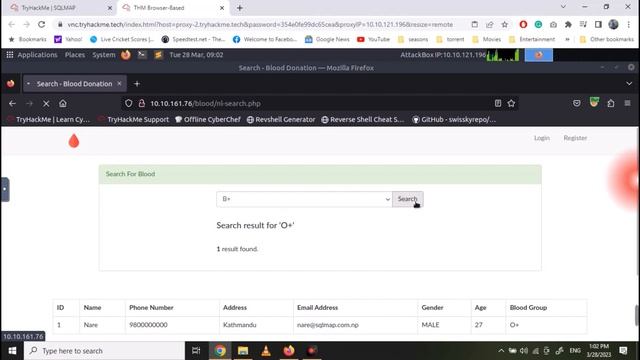This screenshot has height=360, width=640.
Task: Expand Other bookmarks folder
Action: [x=607, y=39]
